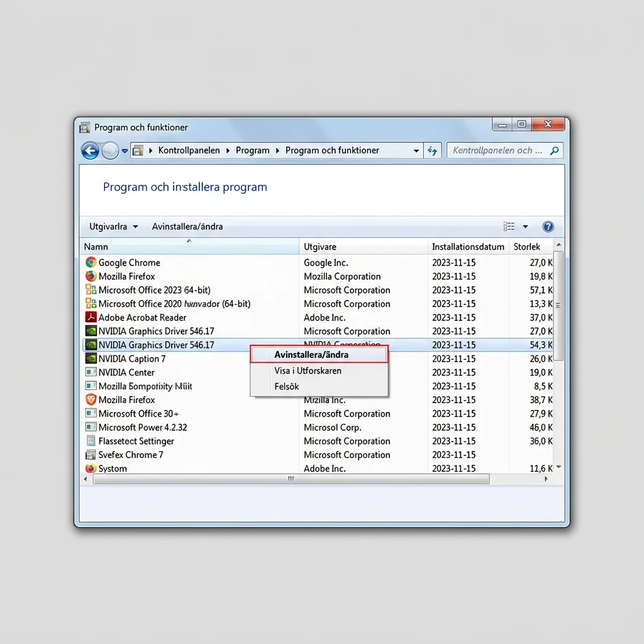Expand the address bar history dropdown
The width and height of the screenshot is (644, 644).
click(416, 151)
